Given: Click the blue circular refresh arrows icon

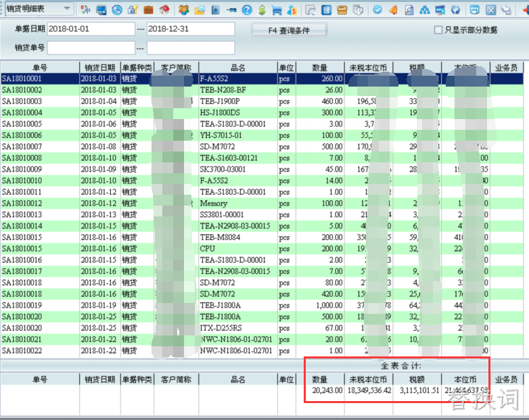Looking at the screenshot, I should tap(455, 10).
